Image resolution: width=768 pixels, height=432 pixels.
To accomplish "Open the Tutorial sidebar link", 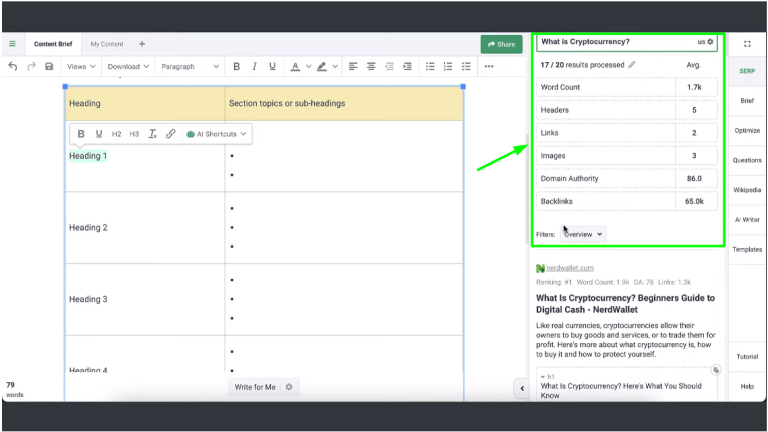I will tap(747, 357).
